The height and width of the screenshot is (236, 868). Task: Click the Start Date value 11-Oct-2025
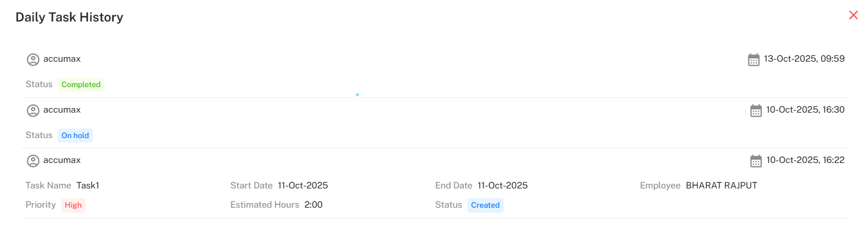(303, 186)
